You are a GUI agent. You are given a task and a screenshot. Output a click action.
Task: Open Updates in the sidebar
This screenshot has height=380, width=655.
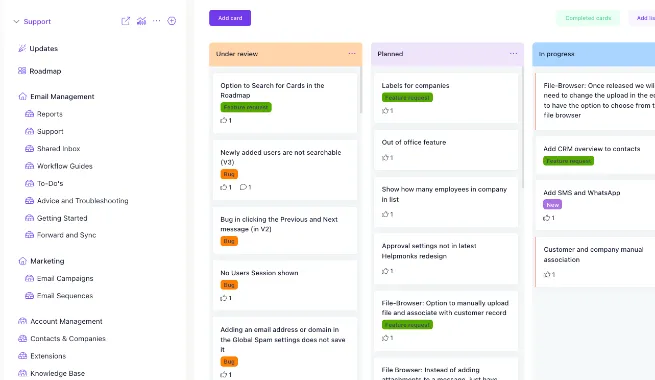click(43, 48)
